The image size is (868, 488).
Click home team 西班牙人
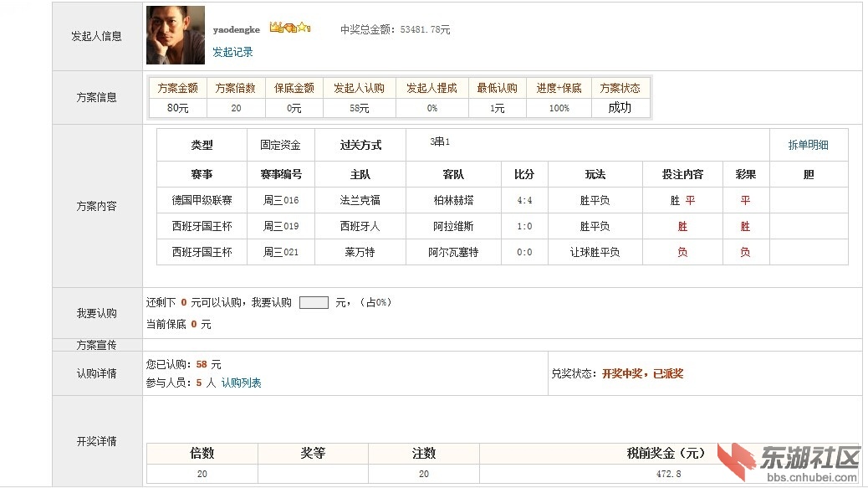click(360, 226)
